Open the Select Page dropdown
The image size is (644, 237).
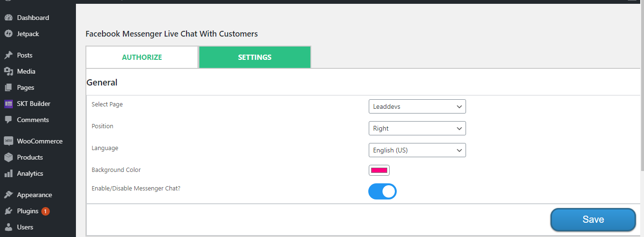point(417,106)
